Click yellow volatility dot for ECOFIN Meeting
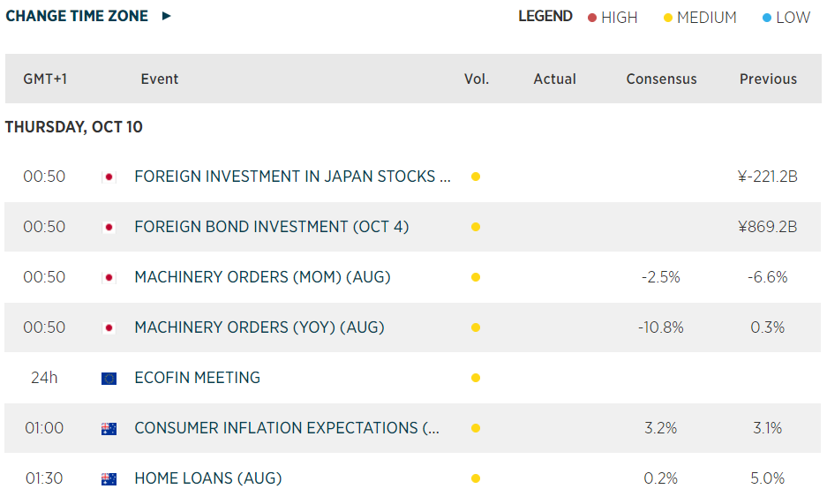 [x=476, y=378]
